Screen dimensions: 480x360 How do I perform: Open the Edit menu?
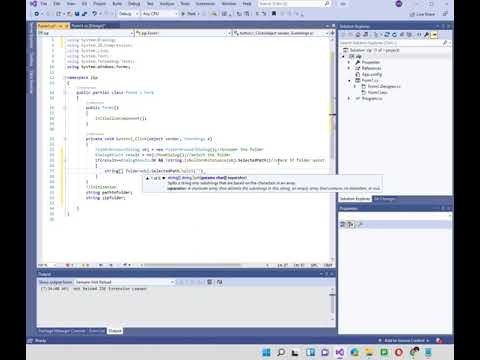57,4
